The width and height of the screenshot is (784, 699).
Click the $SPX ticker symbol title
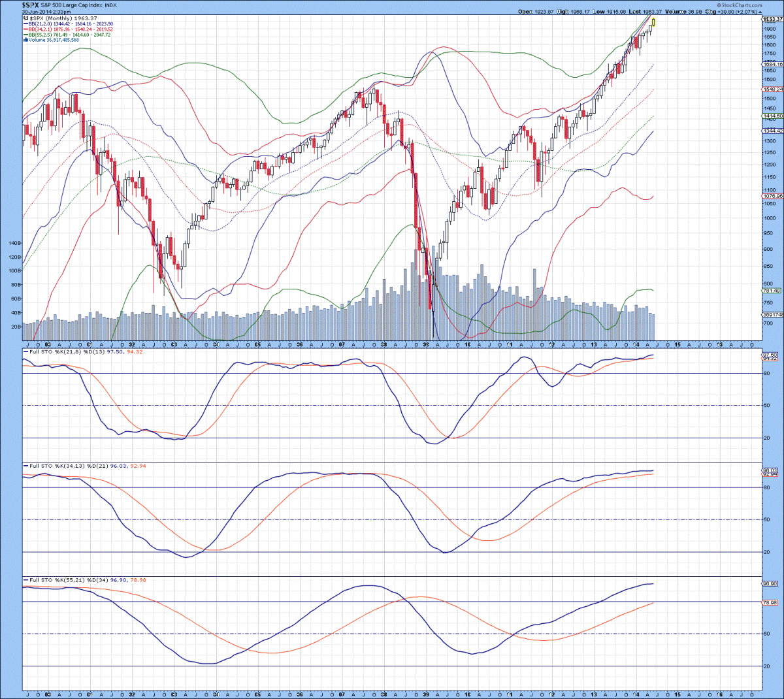31,5
